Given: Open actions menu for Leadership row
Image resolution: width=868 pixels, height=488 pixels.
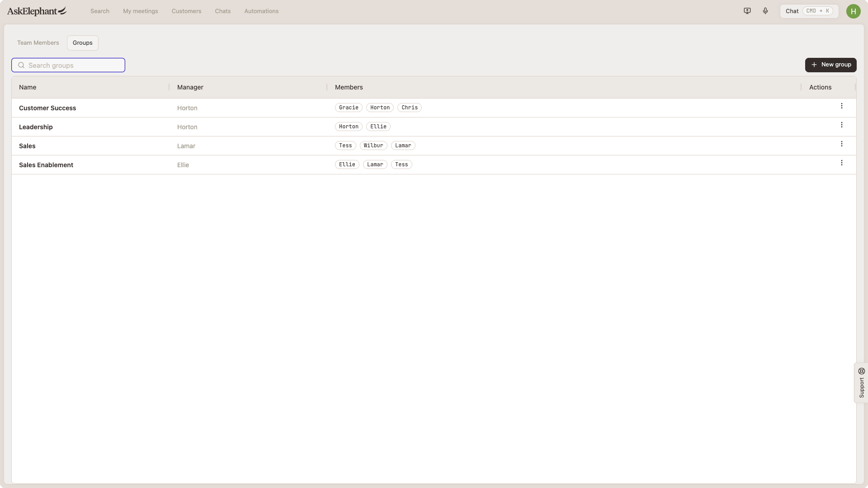Looking at the screenshot, I should (x=842, y=125).
